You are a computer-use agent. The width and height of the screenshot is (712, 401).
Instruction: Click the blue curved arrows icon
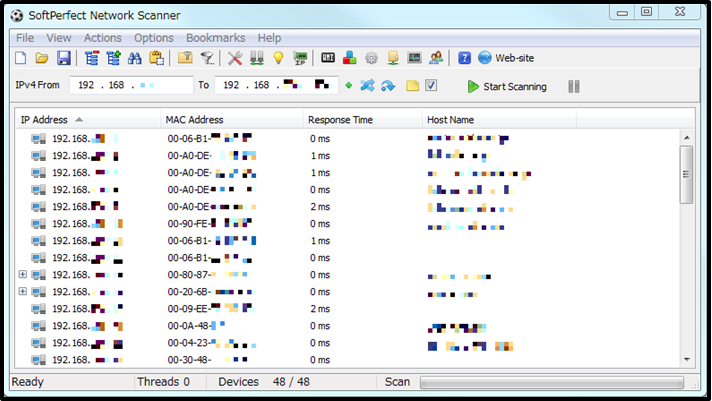[388, 85]
